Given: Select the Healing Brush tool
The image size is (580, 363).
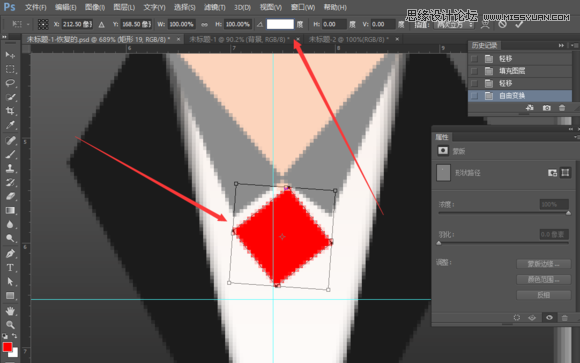Looking at the screenshot, I should coord(10,140).
